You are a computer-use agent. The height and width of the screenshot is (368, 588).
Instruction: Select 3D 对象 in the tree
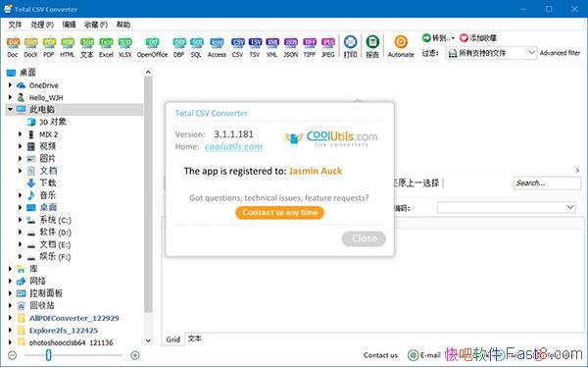click(47, 122)
